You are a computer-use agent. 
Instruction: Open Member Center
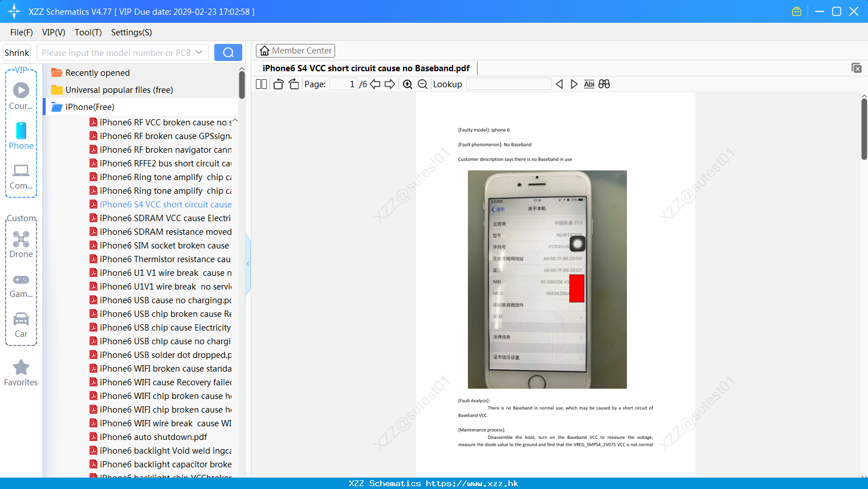[295, 51]
